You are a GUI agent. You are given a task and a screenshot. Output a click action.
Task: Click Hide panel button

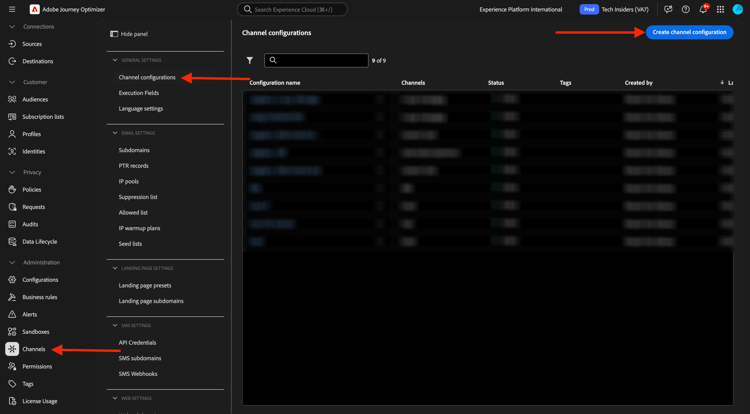129,34
